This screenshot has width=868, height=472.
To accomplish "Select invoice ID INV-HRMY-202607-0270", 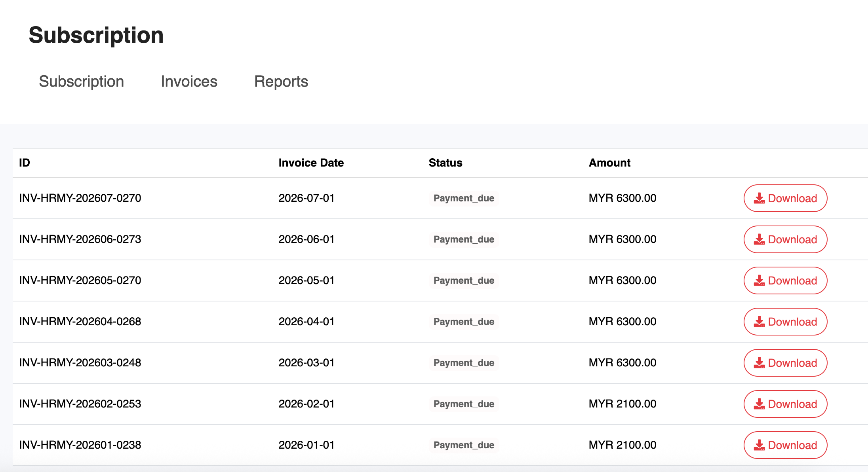I will point(80,198).
